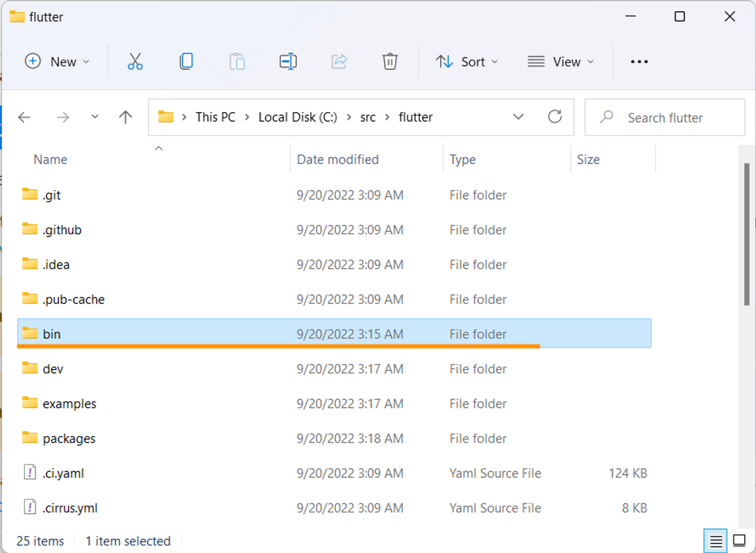
Task: Sort by the Type column header
Action: click(x=462, y=159)
